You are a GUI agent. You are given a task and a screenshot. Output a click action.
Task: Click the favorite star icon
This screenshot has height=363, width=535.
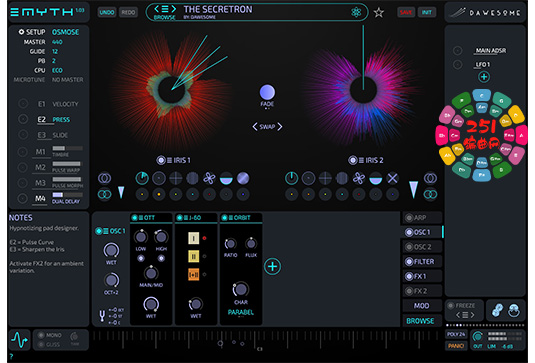378,13
